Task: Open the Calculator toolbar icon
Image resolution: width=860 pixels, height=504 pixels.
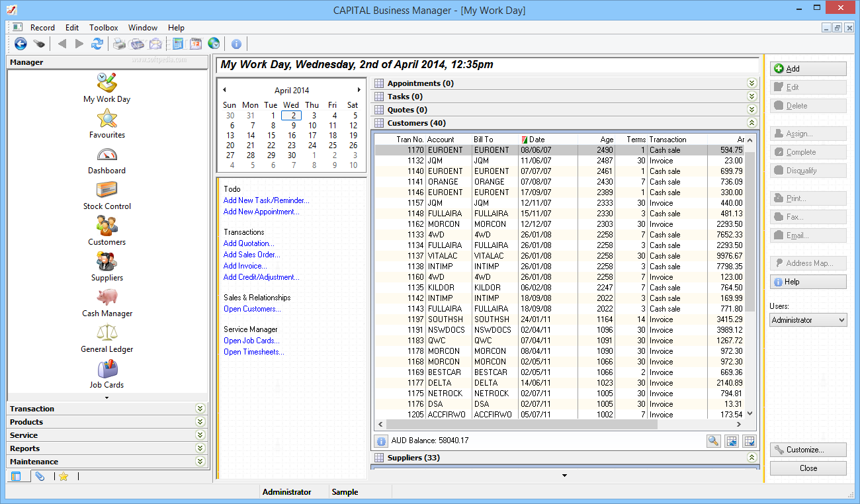Action: click(177, 44)
